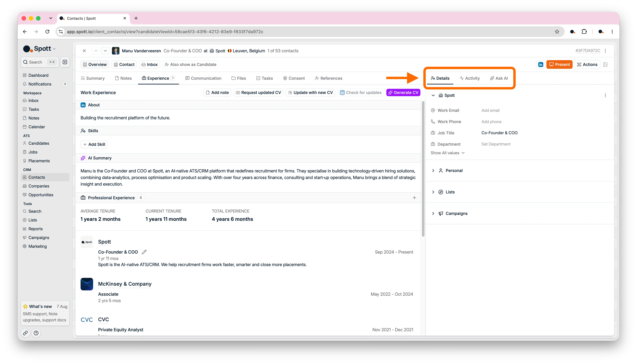The width and height of the screenshot is (637, 364).
Task: Click the Present button
Action: pyautogui.click(x=559, y=65)
